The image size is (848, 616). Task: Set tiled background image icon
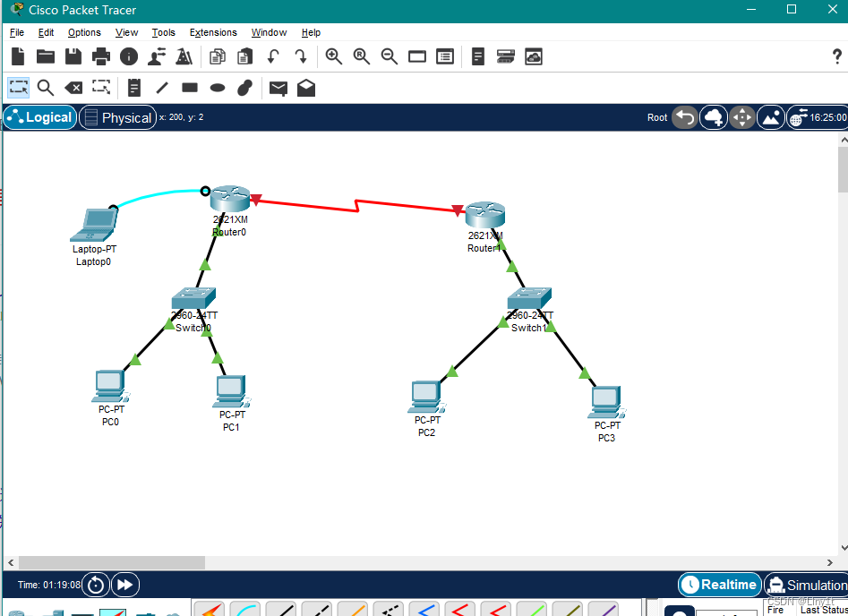click(x=771, y=117)
